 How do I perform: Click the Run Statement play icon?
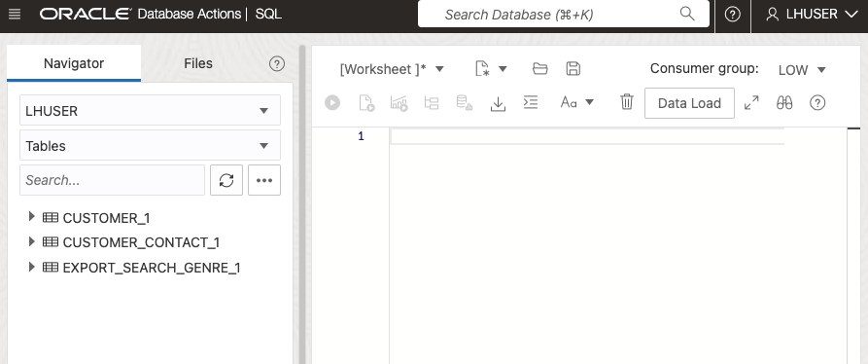coord(332,102)
